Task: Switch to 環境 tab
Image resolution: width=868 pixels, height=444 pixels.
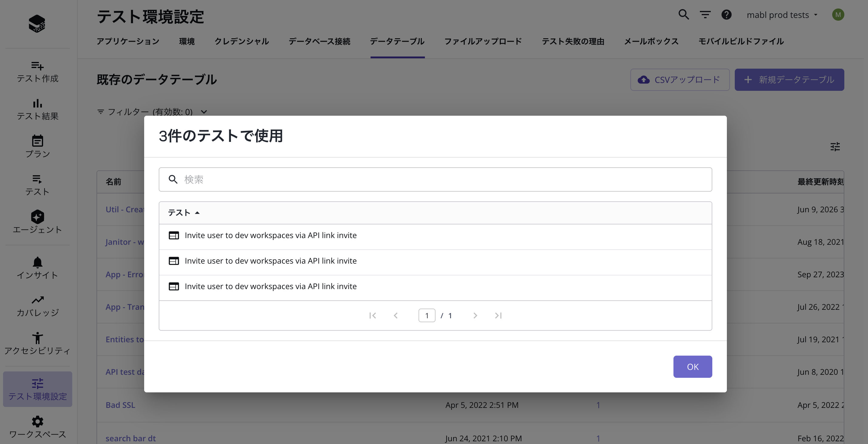Action: pyautogui.click(x=187, y=42)
